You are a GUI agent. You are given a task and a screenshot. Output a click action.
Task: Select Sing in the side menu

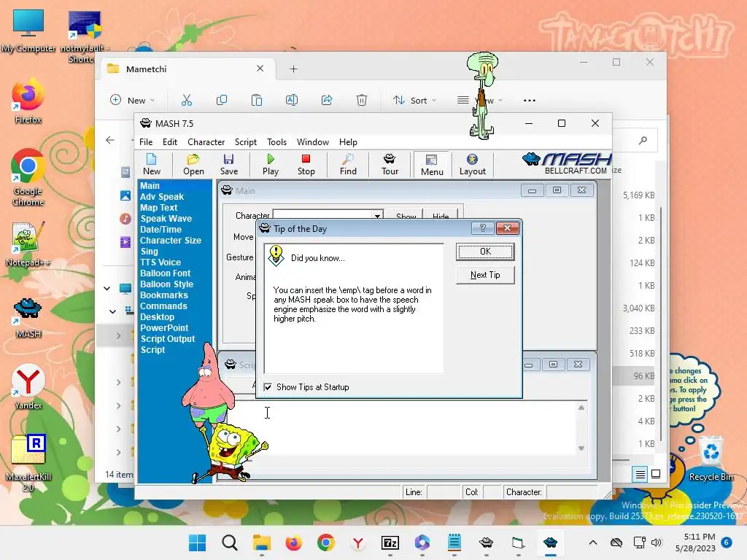point(149,252)
